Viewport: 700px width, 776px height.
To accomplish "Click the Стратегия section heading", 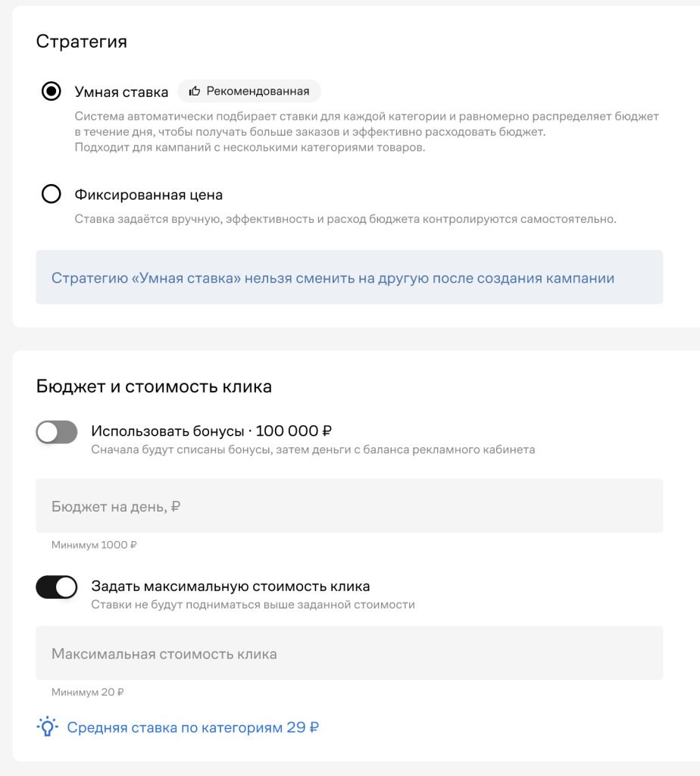I will pos(82,42).
